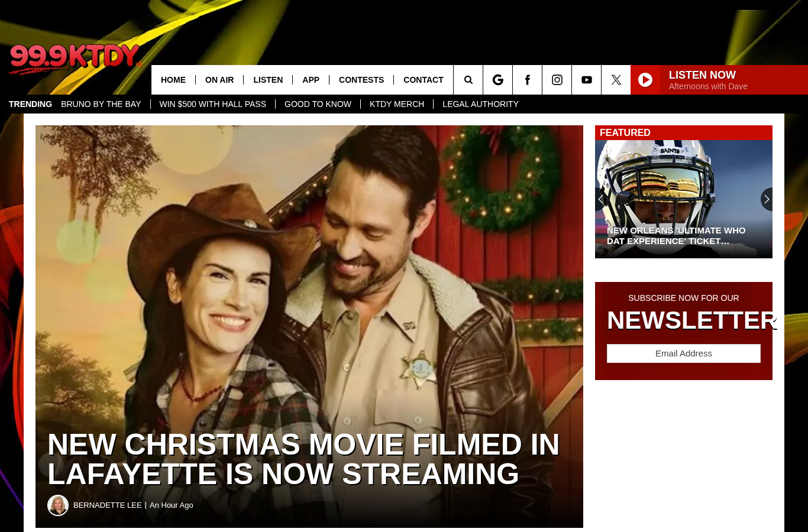Open the KTDY Merch trending link
This screenshot has width=808, height=532.
(x=397, y=104)
